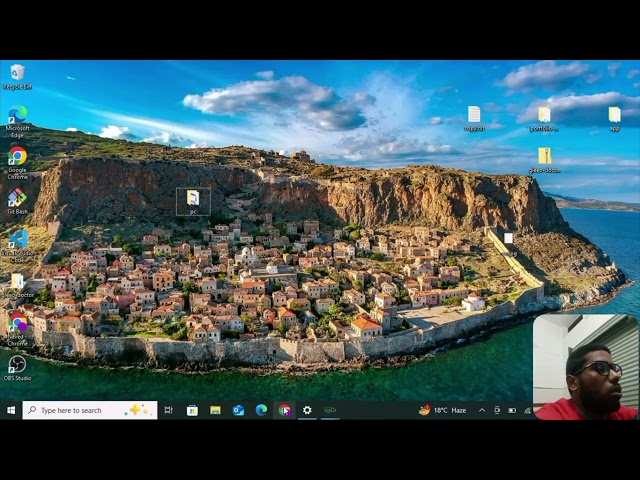Viewport: 640px width, 480px height.
Task: Select the Git Bash desktop shortcut
Action: click(17, 201)
